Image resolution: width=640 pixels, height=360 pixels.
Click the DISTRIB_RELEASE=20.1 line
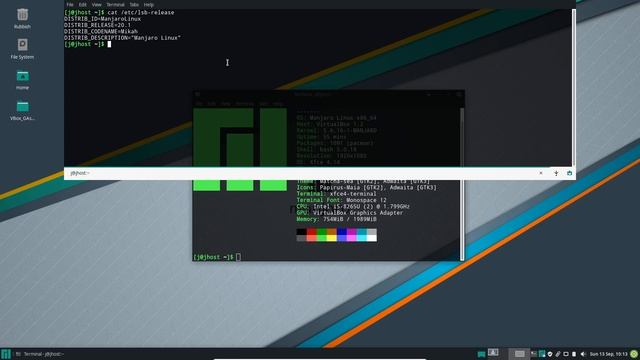98,25
